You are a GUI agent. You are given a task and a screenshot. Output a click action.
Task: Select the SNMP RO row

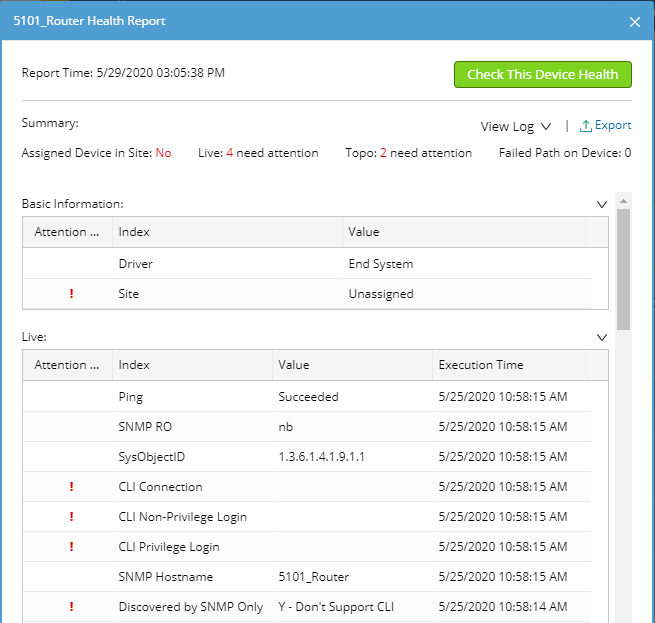(307, 427)
